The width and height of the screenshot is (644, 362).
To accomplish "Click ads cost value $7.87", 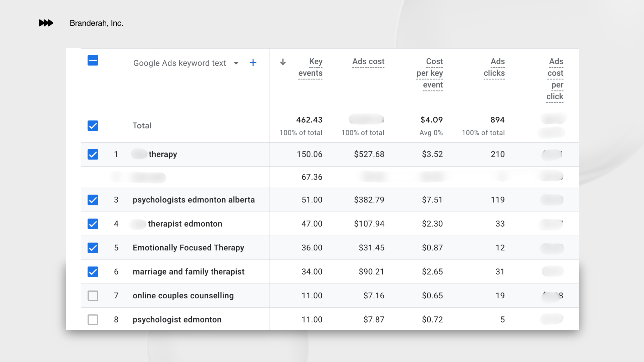I will pos(374,319).
